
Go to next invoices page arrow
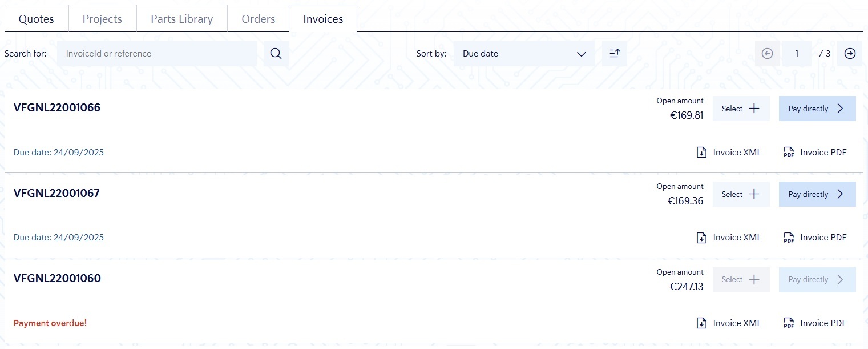tap(850, 54)
